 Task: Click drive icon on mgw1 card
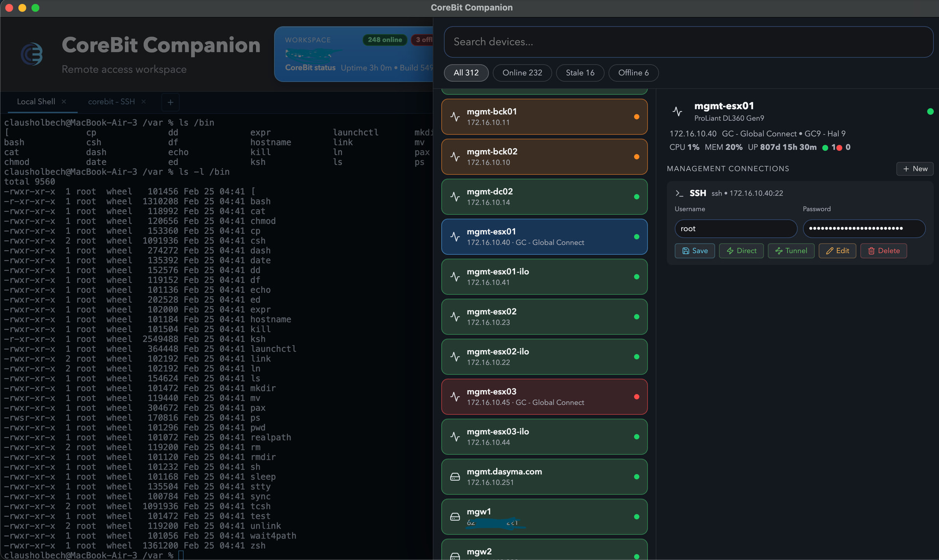coord(455,517)
